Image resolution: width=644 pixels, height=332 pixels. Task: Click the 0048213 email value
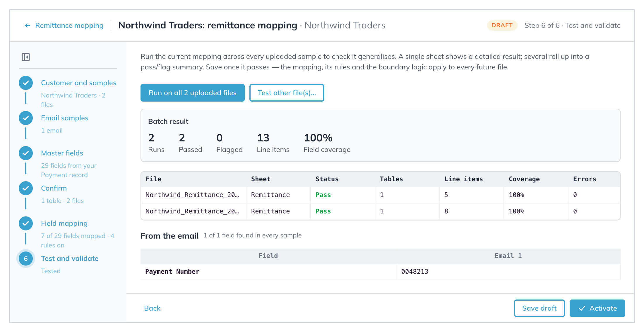coord(415,272)
